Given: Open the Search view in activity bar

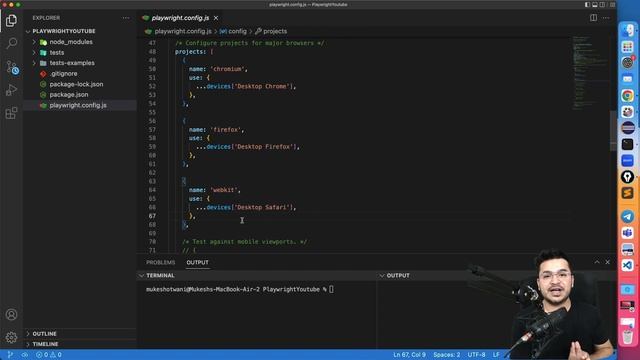Looking at the screenshot, I should (11, 43).
